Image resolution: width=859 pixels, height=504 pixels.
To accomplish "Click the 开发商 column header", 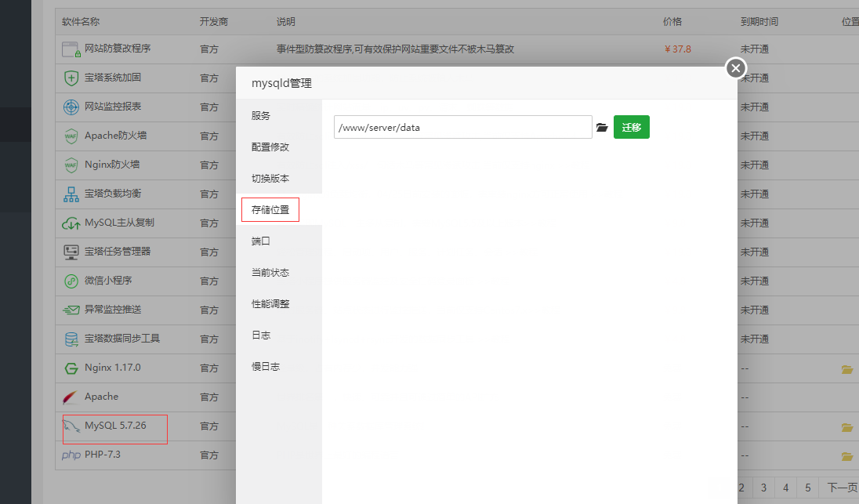I will [214, 21].
